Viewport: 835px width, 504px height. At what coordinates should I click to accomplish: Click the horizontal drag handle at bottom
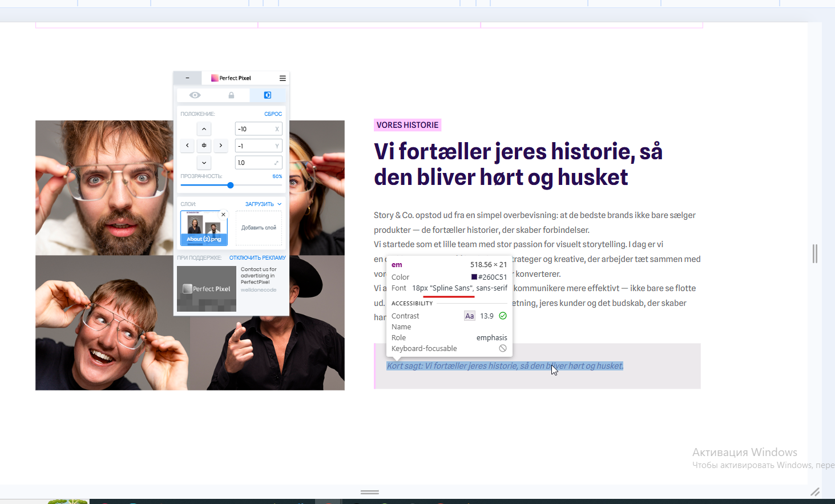click(x=370, y=492)
